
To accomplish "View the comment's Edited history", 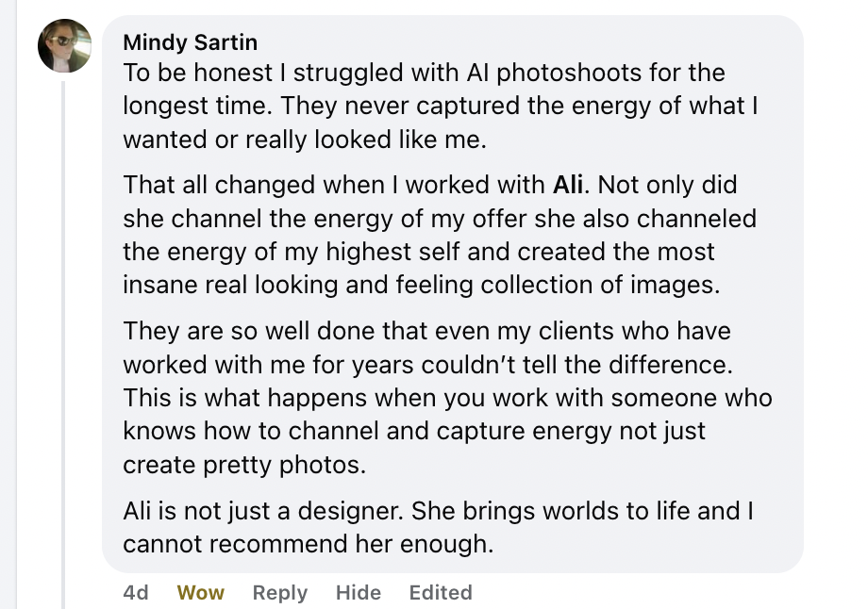I will coord(441,593).
